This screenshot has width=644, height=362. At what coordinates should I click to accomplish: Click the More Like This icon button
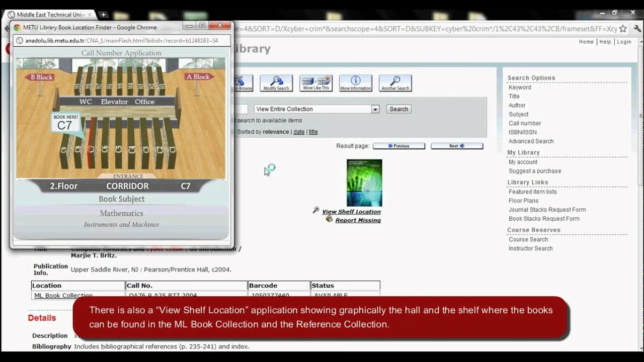[x=316, y=83]
